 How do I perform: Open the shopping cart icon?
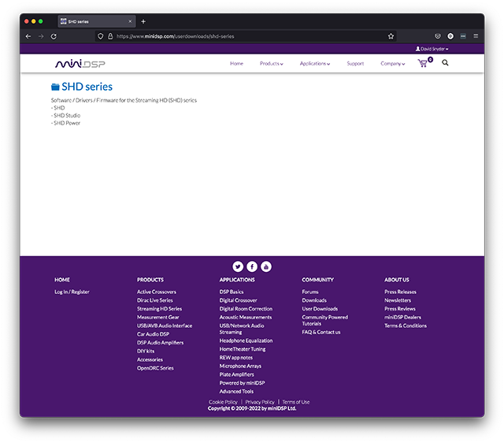pos(423,63)
